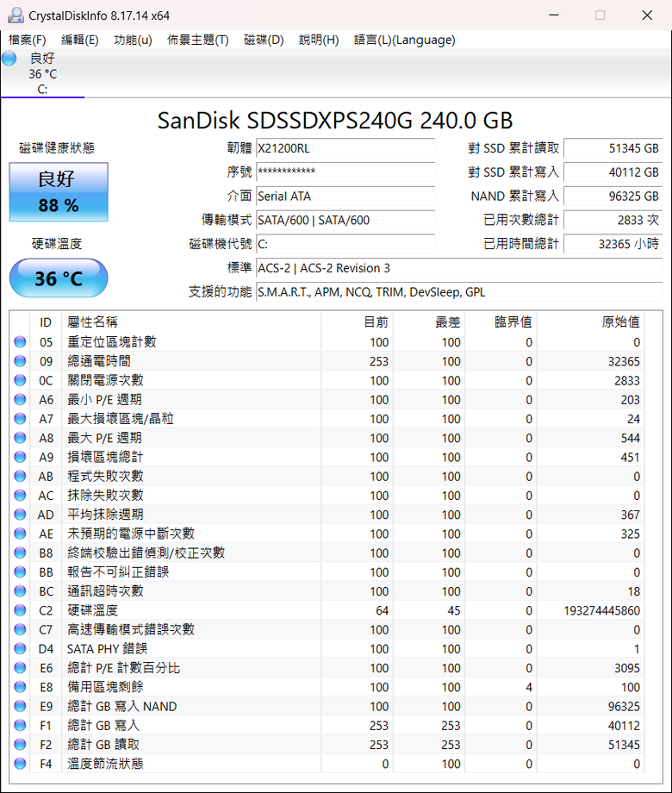672x793 pixels.
Task: Select threshold value 4 in E8 row
Action: coord(529,687)
